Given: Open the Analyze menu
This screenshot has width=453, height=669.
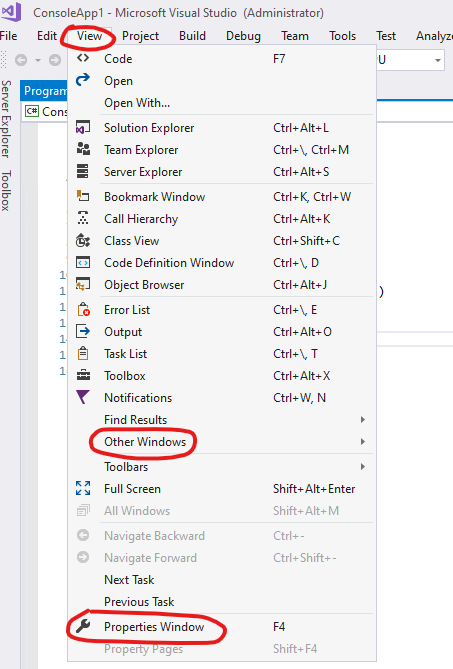Looking at the screenshot, I should [x=434, y=36].
